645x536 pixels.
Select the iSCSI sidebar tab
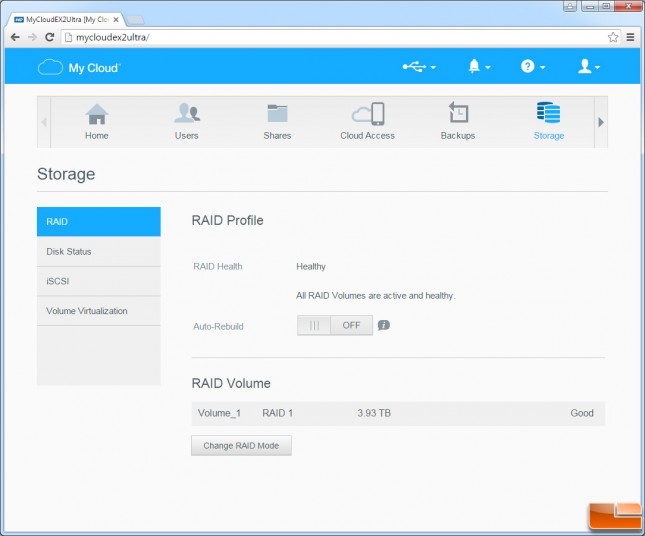[99, 281]
